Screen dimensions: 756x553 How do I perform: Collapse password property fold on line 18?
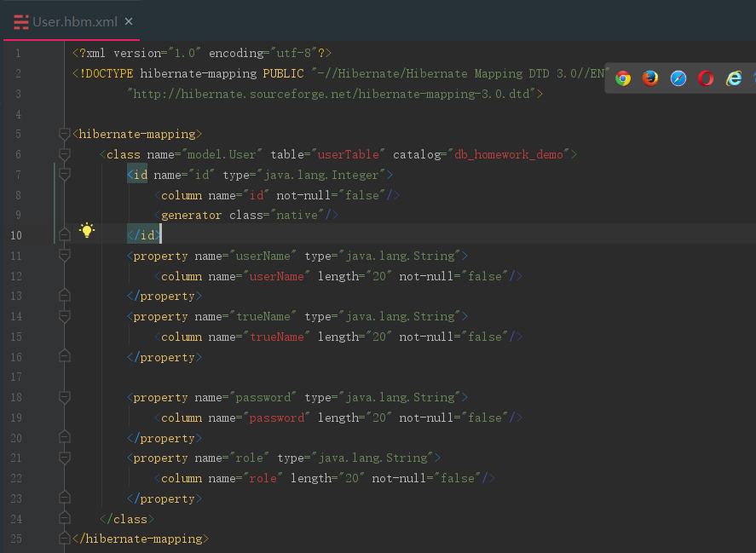(64, 397)
